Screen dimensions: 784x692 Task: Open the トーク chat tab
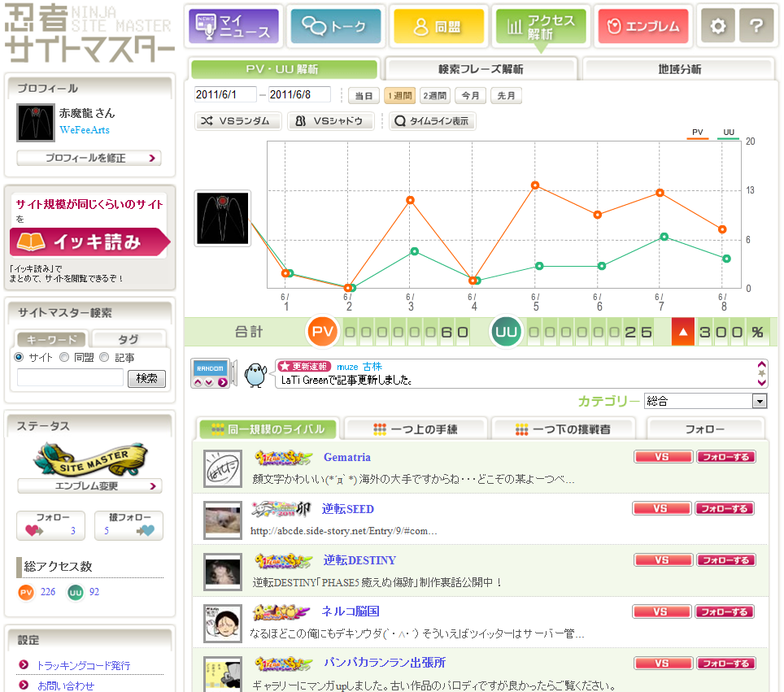[336, 27]
